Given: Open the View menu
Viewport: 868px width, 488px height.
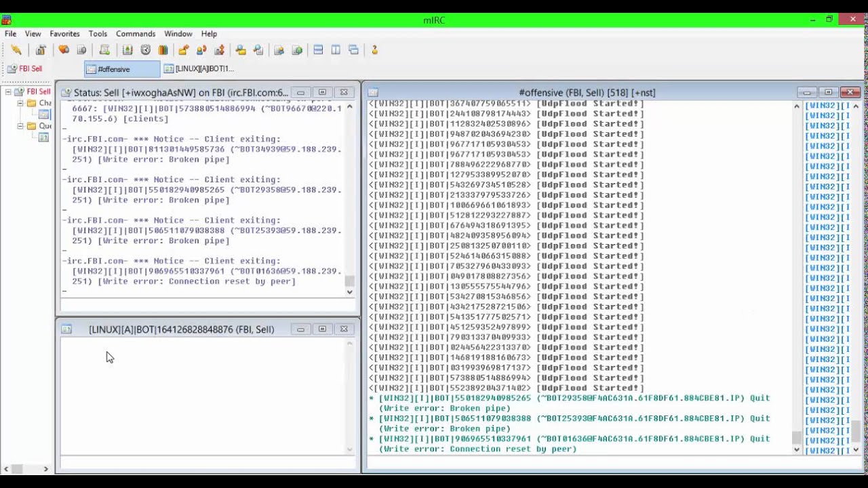Looking at the screenshot, I should pos(33,34).
